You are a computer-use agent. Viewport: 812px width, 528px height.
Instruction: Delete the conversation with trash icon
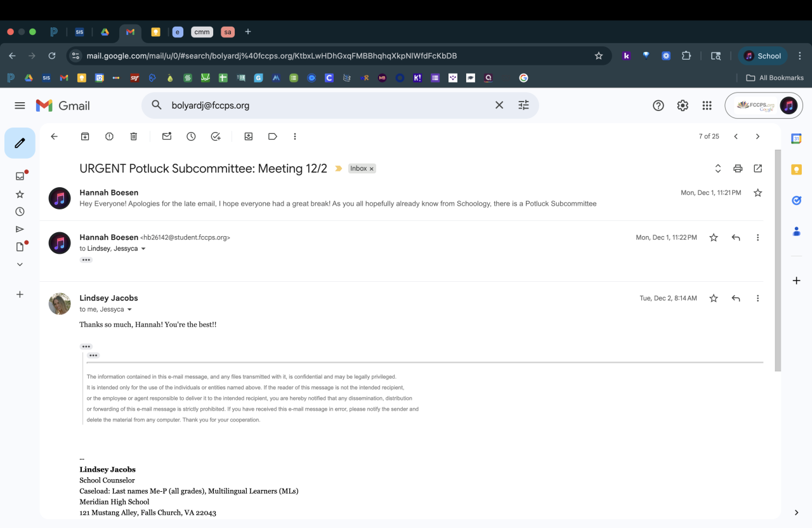(133, 136)
